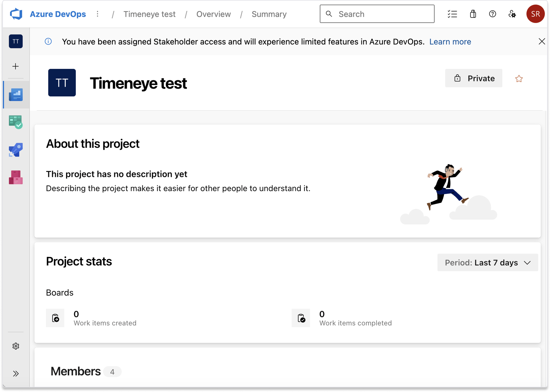
Task: Toggle the favorite star for Timeneye test
Action: coord(519,78)
